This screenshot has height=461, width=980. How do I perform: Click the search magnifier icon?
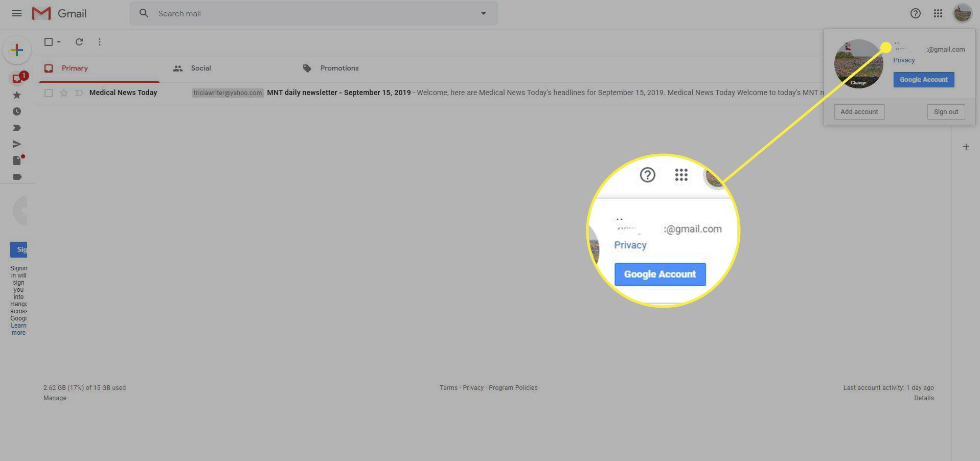click(144, 13)
